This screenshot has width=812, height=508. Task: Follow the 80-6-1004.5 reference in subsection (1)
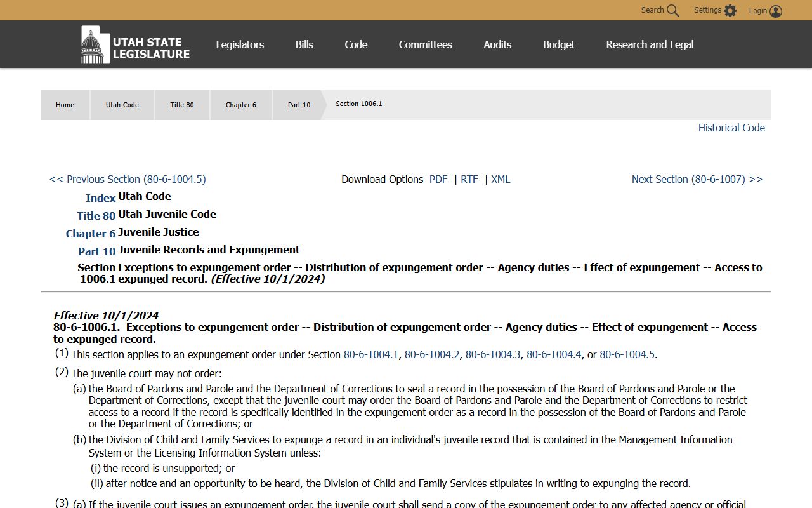click(627, 354)
